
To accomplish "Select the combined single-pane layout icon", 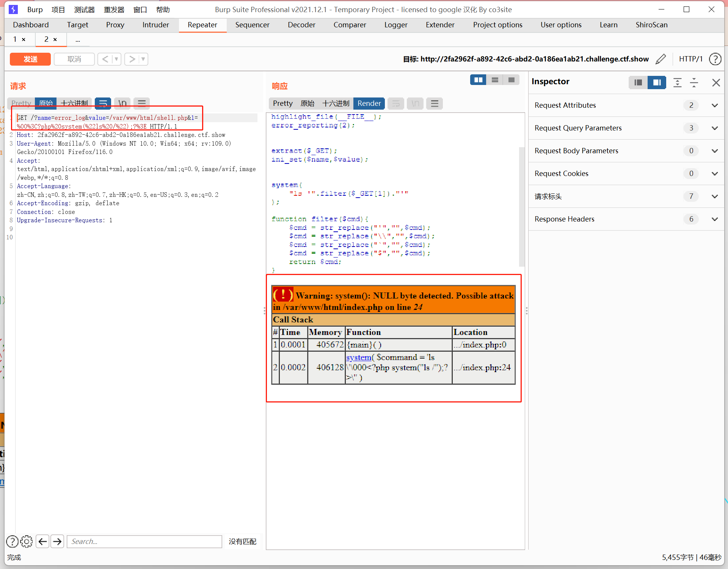I will [x=511, y=80].
